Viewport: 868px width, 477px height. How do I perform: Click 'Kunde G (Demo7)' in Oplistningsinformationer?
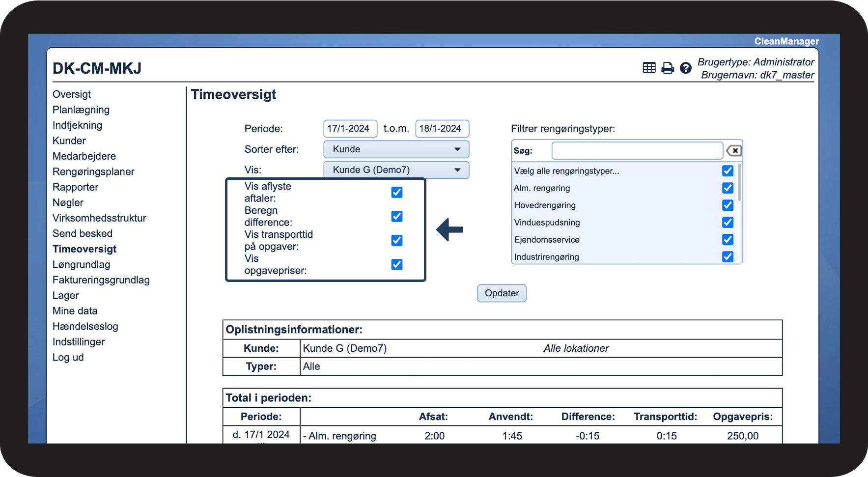pos(345,348)
